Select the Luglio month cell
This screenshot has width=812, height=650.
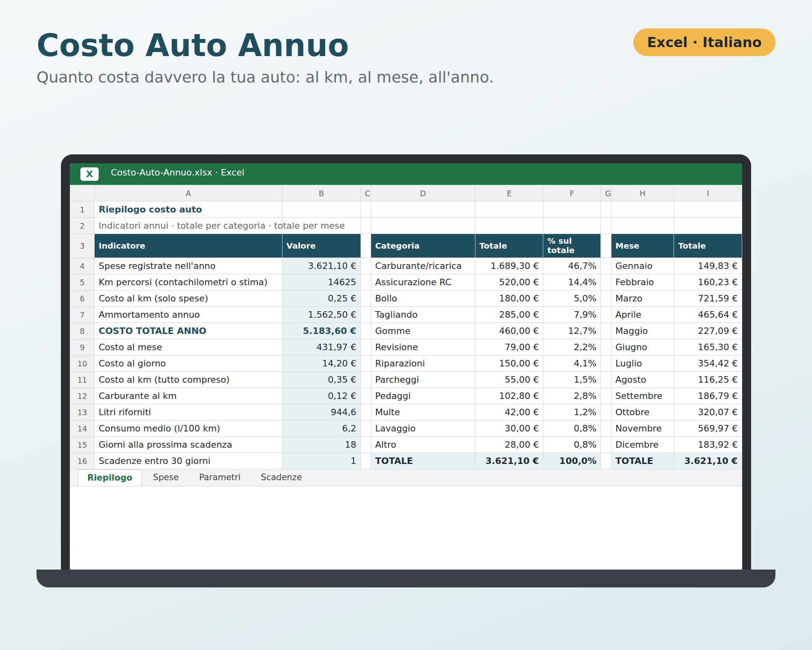tap(642, 364)
